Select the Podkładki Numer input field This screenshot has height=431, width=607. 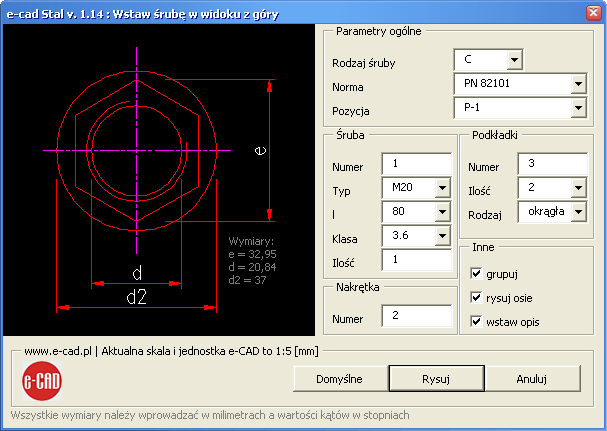tap(552, 163)
